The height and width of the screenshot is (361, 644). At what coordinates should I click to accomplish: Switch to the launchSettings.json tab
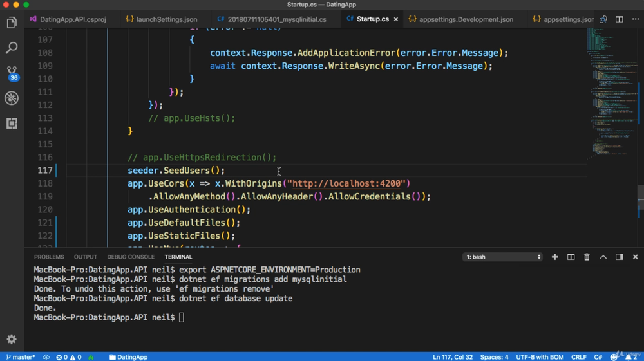[161, 19]
